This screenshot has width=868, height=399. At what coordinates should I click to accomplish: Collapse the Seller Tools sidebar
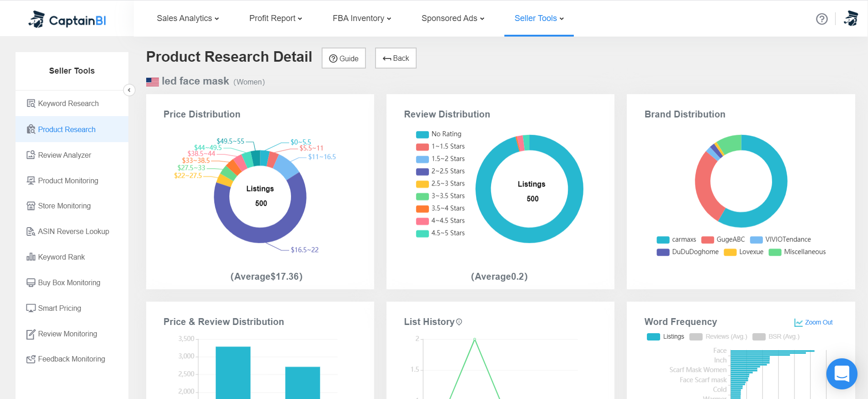tap(129, 90)
